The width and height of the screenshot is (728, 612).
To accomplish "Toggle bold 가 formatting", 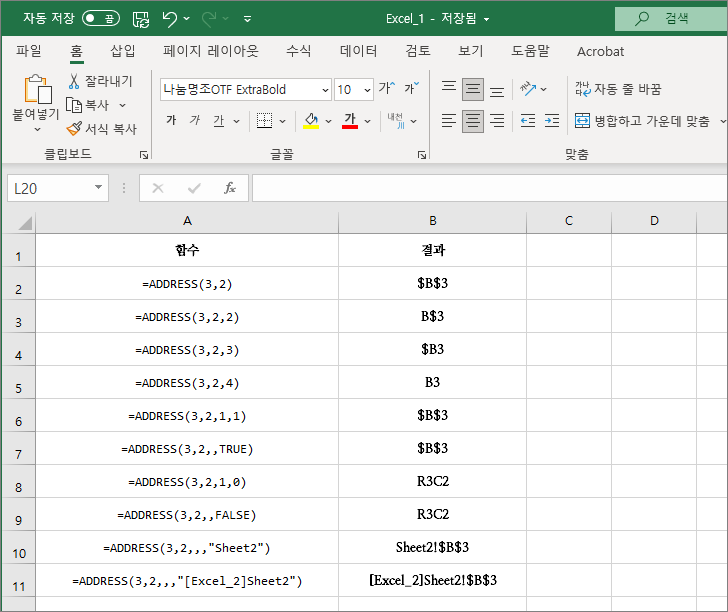I will [x=171, y=121].
